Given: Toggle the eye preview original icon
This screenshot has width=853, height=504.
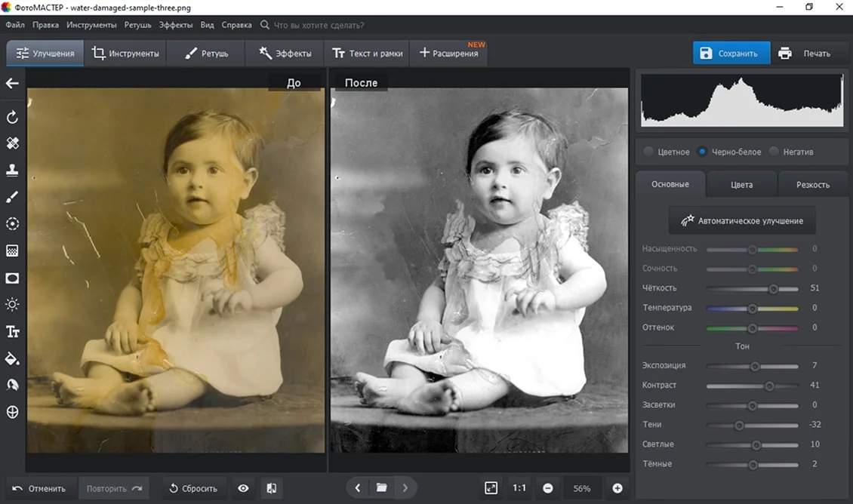Looking at the screenshot, I should [x=243, y=488].
